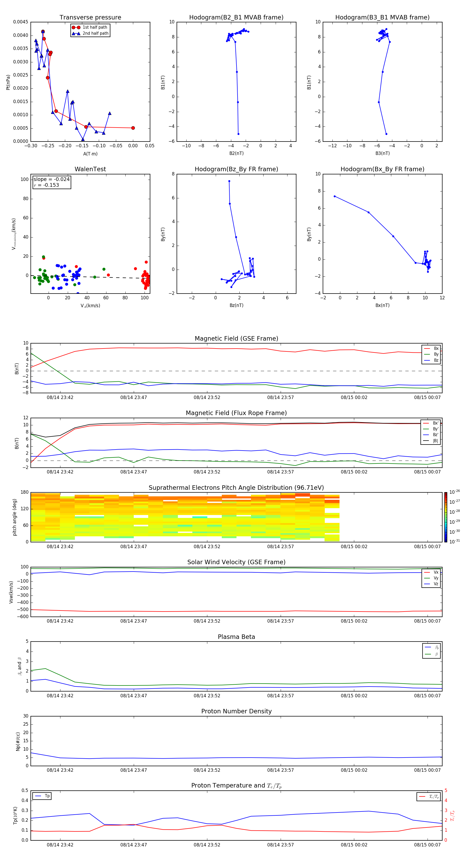
Task: Click the Plasma Beta title
Action: [236, 637]
